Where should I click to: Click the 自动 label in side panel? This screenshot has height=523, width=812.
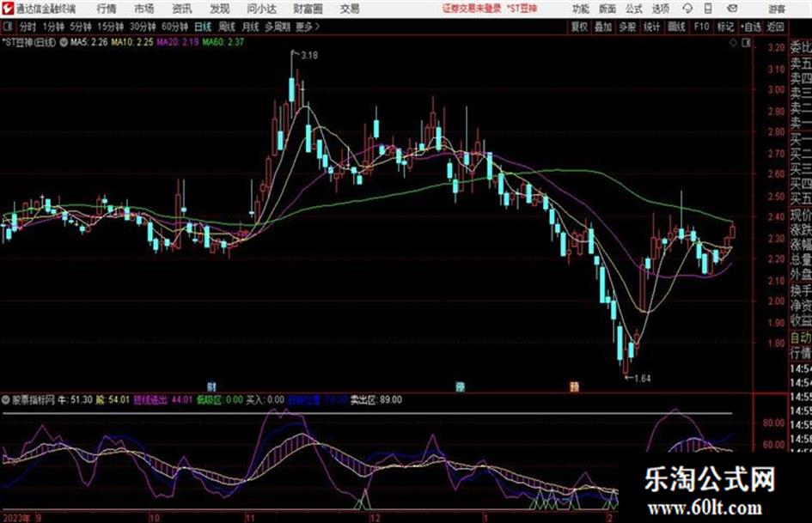[801, 338]
